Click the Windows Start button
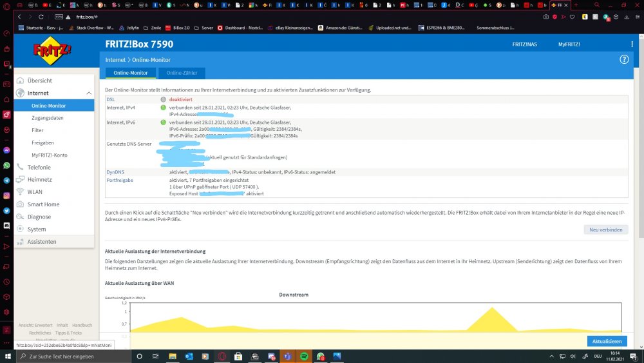Image resolution: width=644 pixels, height=363 pixels. pyautogui.click(x=8, y=356)
